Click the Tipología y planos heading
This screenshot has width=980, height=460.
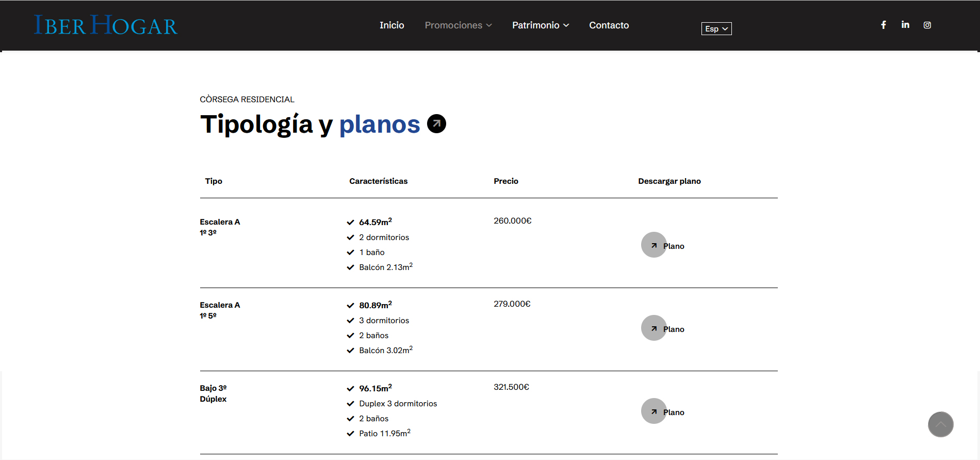(x=309, y=124)
